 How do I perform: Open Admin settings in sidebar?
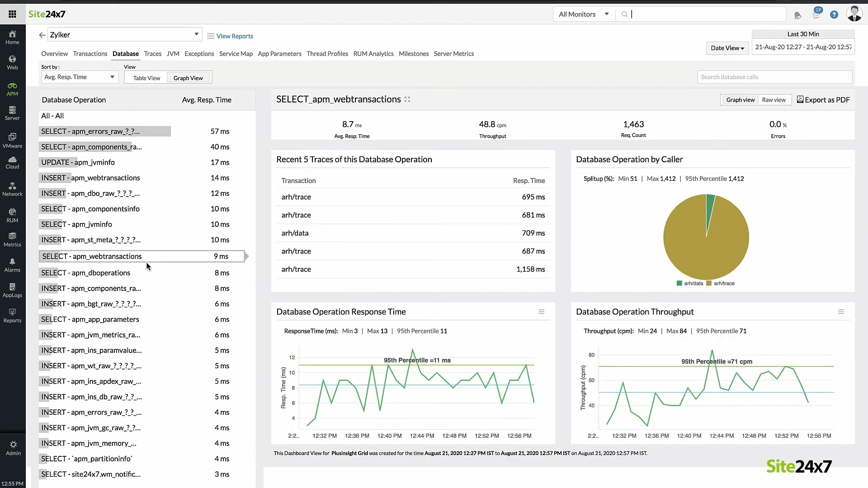click(x=13, y=448)
